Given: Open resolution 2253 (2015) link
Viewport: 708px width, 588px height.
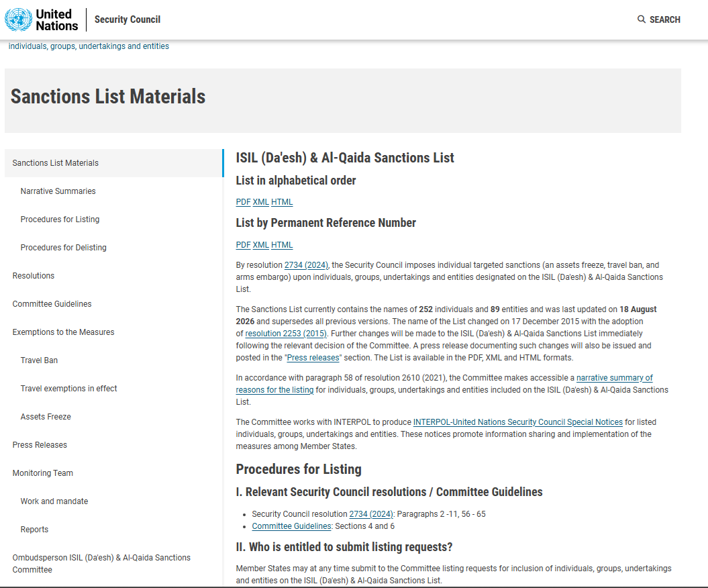Looking at the screenshot, I should click(286, 334).
